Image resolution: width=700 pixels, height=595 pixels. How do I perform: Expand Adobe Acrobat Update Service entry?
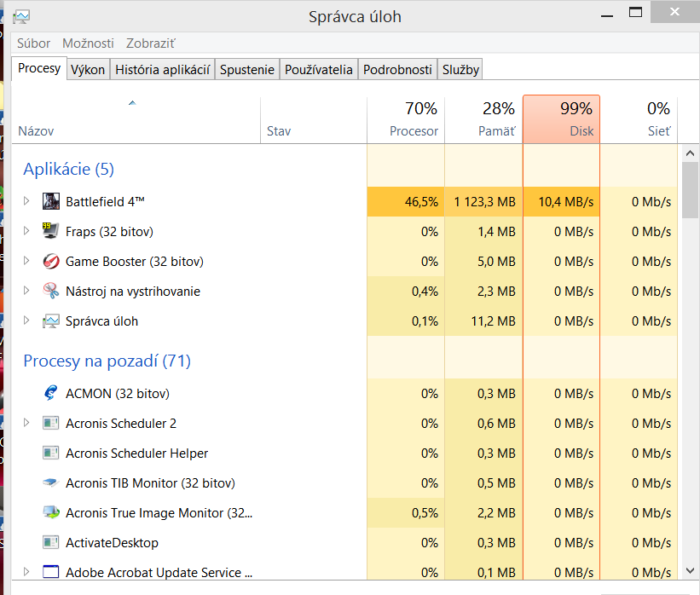[26, 571]
